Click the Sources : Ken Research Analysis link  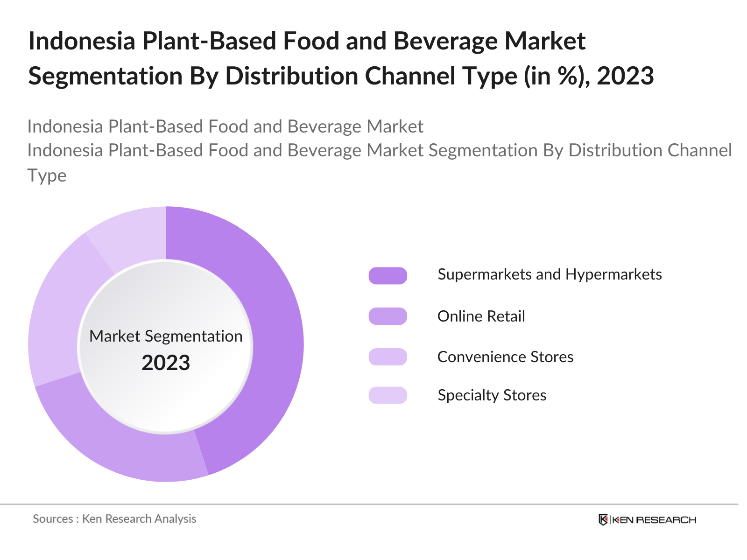tap(114, 519)
